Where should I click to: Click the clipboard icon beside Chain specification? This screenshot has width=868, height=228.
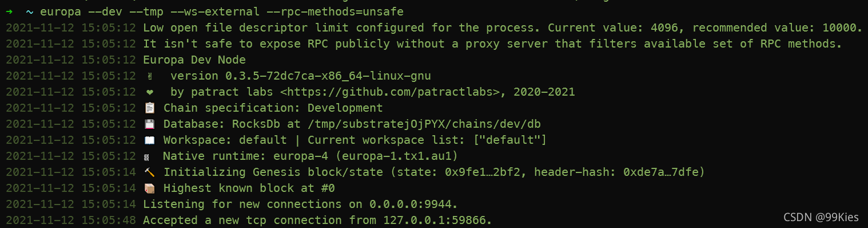point(150,108)
